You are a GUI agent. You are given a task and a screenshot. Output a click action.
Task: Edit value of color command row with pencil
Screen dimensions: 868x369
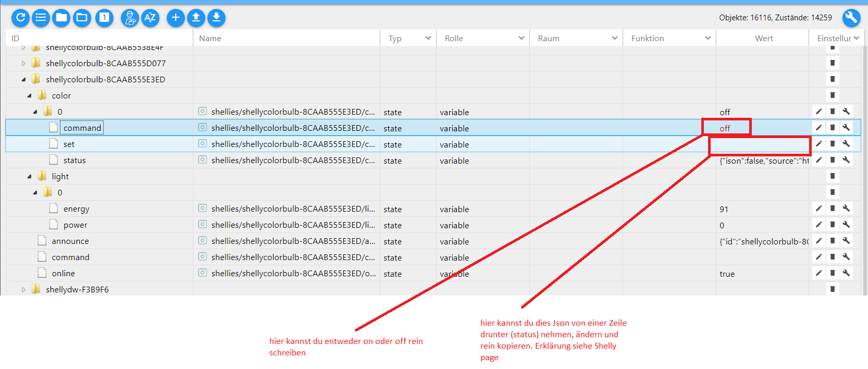coord(819,128)
